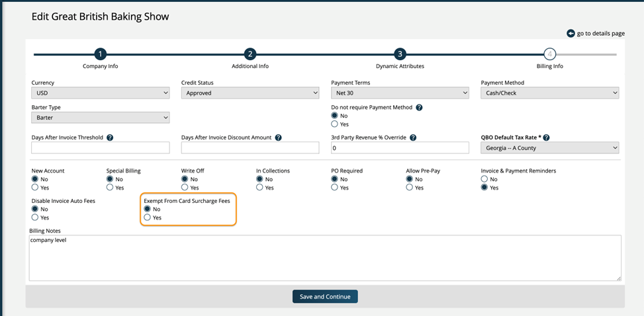Click help icon next to Days After Invoice Threshold

tap(110, 138)
